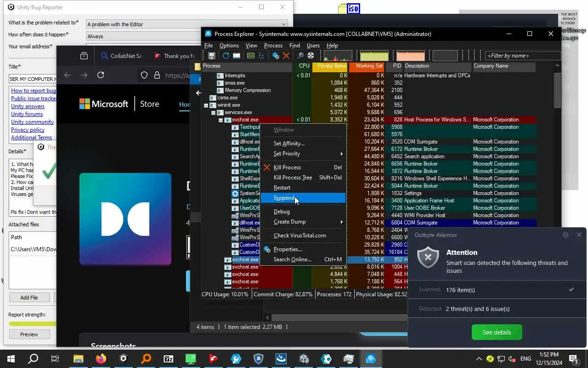The height and width of the screenshot is (368, 588).
Task: Open Properties... from context menu
Action: [303, 249]
